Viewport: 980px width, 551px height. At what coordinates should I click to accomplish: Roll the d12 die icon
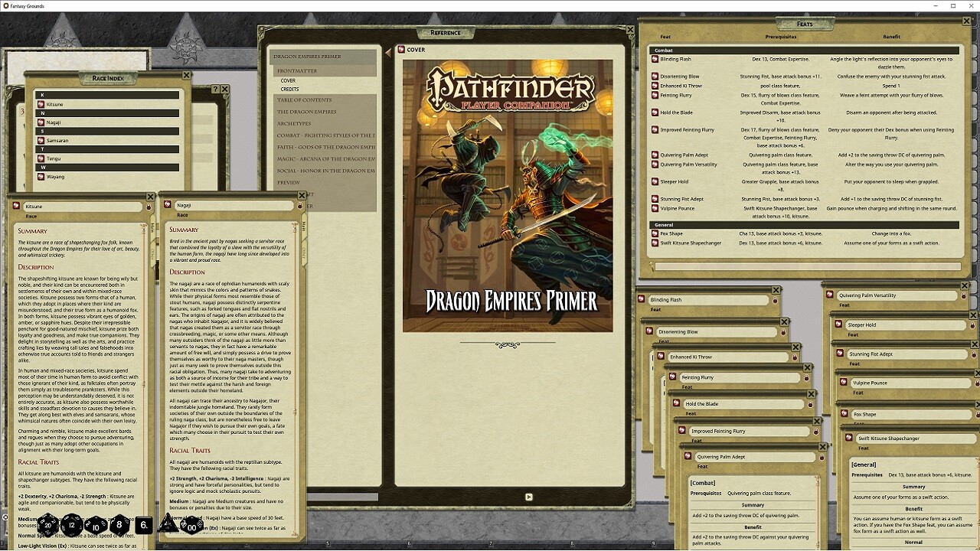click(x=70, y=526)
